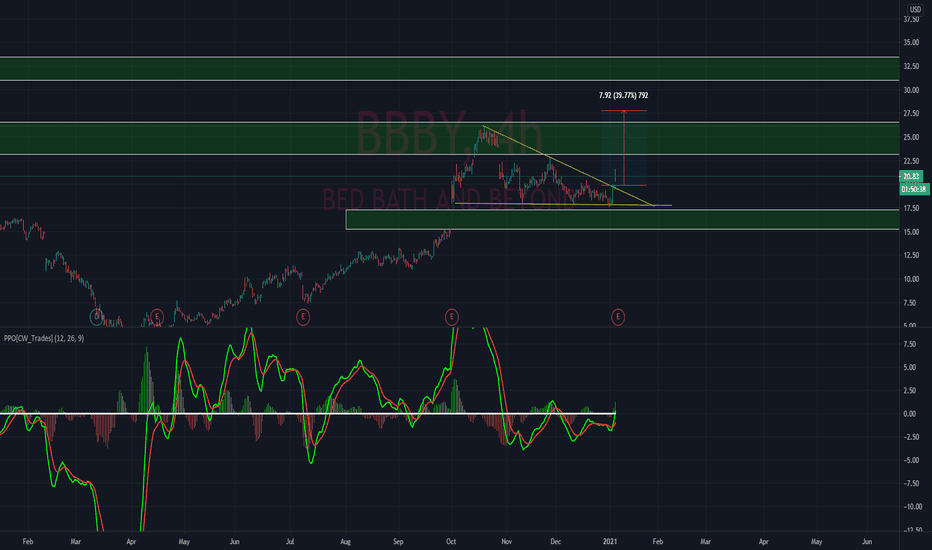932x550 pixels.
Task: Click the 2021 label on the time axis
Action: pos(610,542)
